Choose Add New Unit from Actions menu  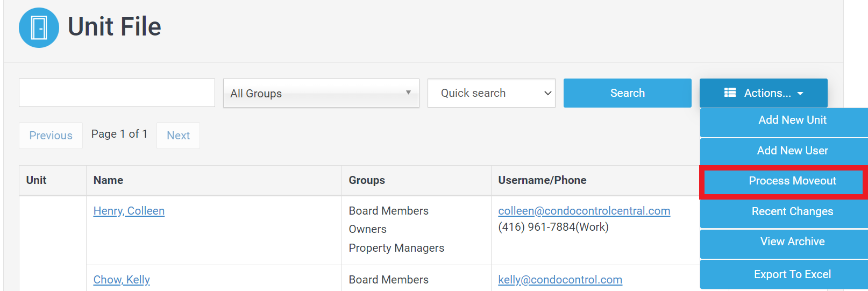pos(792,120)
